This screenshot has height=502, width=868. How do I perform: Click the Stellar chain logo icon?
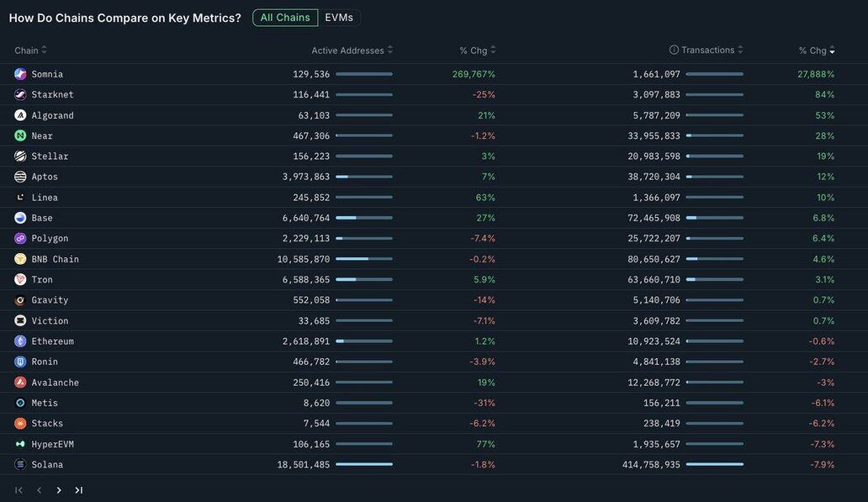20,156
